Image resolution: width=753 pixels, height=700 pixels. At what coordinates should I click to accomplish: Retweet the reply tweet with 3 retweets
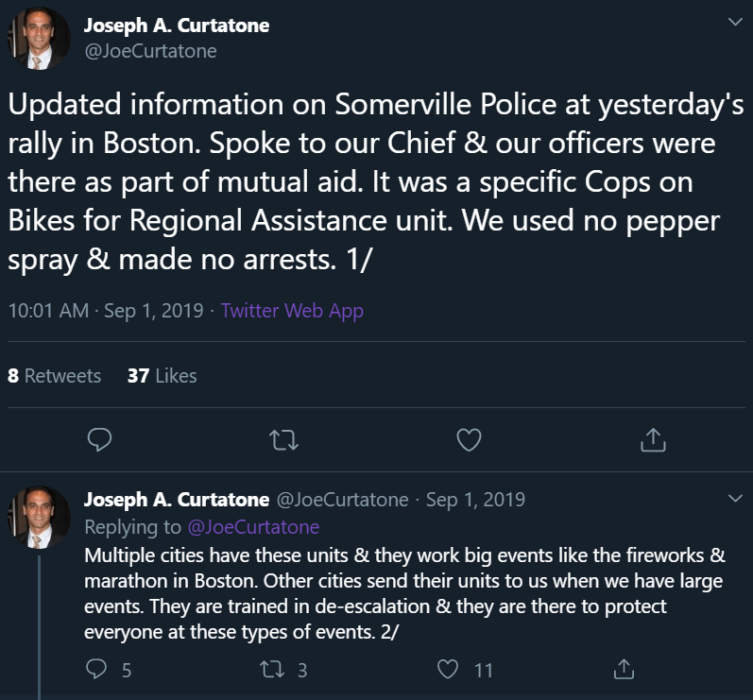pyautogui.click(x=272, y=670)
